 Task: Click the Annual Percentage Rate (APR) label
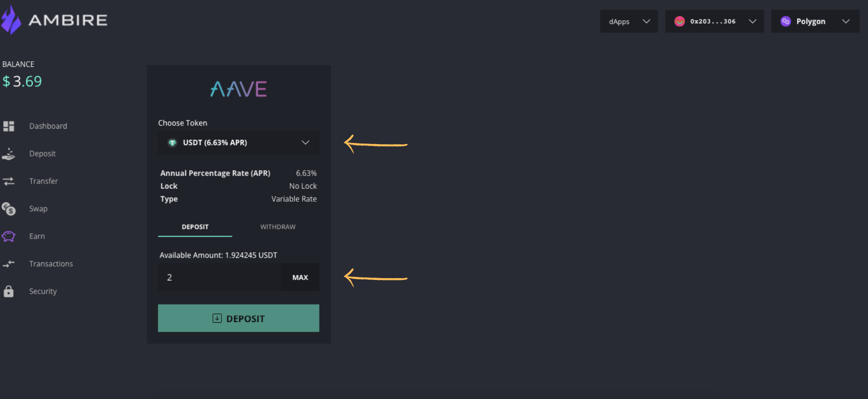coord(215,173)
